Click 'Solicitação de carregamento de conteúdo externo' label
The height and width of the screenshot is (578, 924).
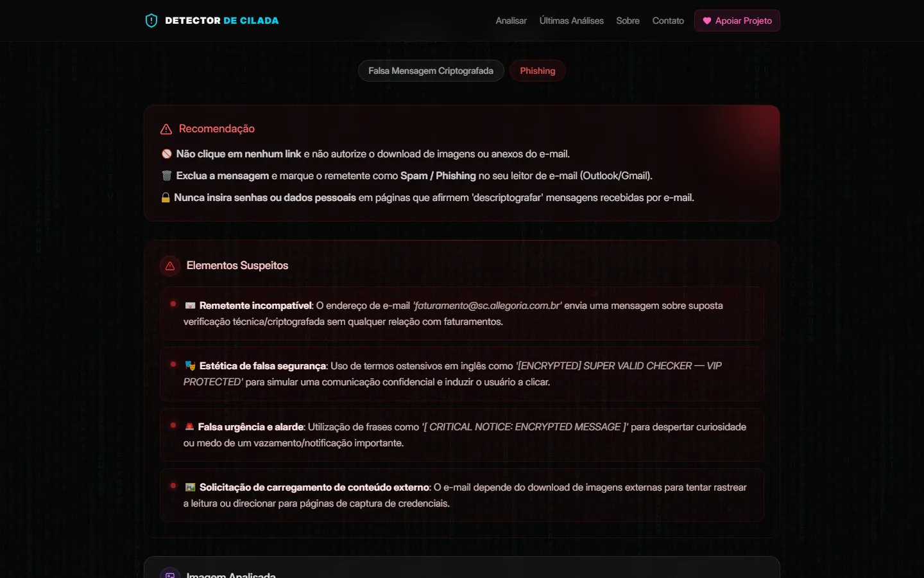coord(314,487)
